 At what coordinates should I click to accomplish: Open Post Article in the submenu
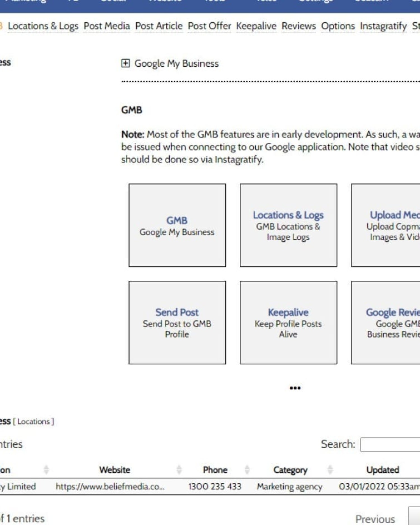tap(159, 26)
